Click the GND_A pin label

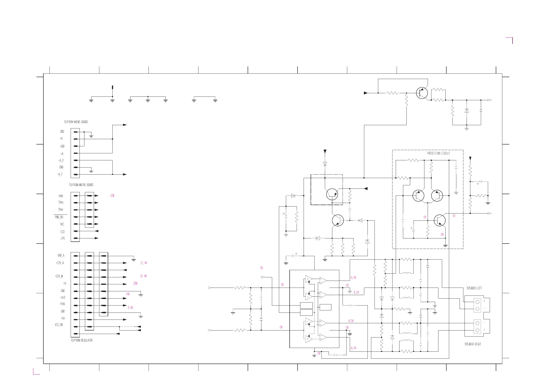61,255
